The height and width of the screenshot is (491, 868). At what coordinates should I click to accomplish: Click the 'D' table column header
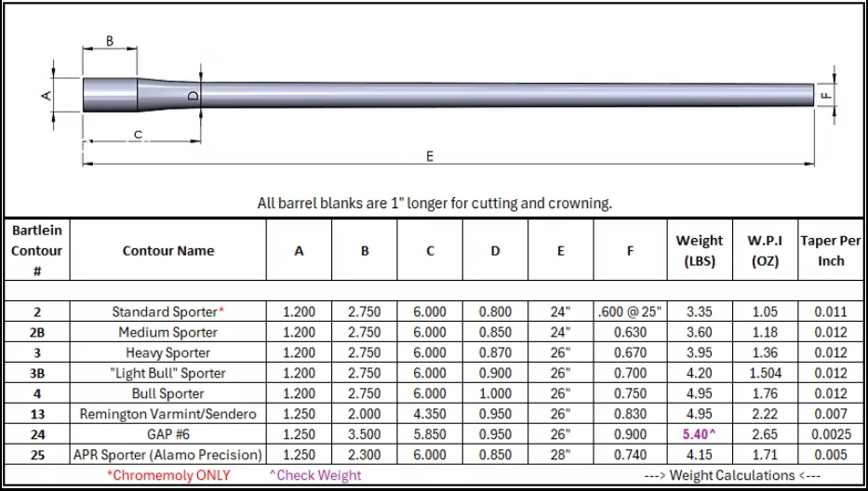pos(495,251)
